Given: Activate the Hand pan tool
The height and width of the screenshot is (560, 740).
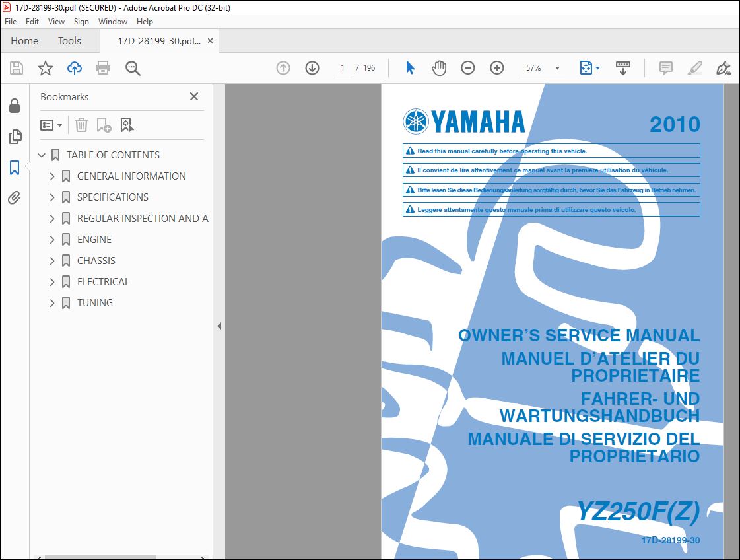Looking at the screenshot, I should point(439,68).
